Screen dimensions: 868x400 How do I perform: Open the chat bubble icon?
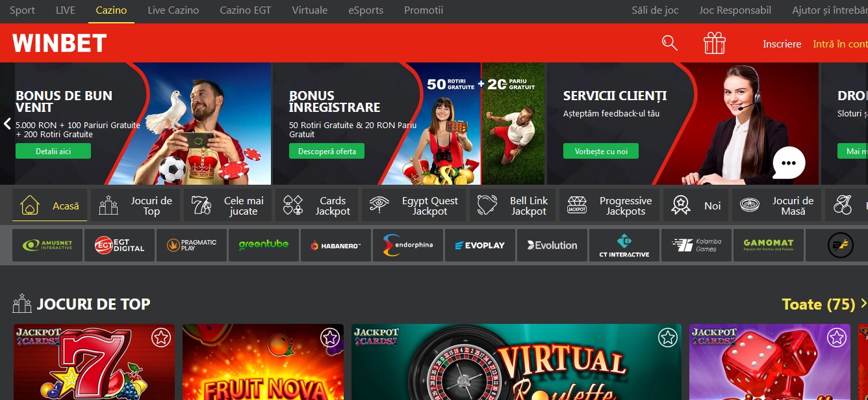pos(789,163)
